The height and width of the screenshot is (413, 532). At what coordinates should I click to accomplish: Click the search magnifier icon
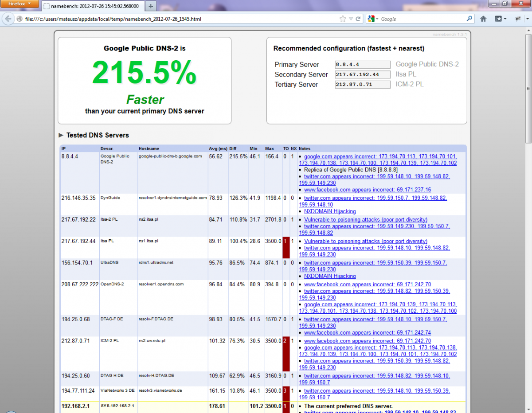[469, 19]
